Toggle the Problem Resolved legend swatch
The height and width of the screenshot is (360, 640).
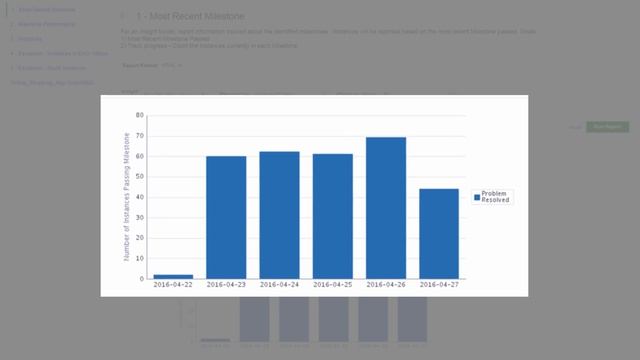coord(477,198)
